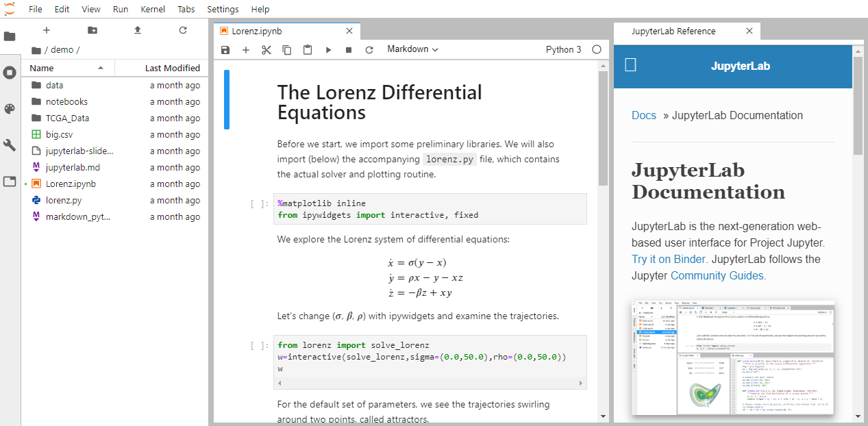Select the lorenz.py file
The width and height of the screenshot is (868, 426).
click(115, 201)
